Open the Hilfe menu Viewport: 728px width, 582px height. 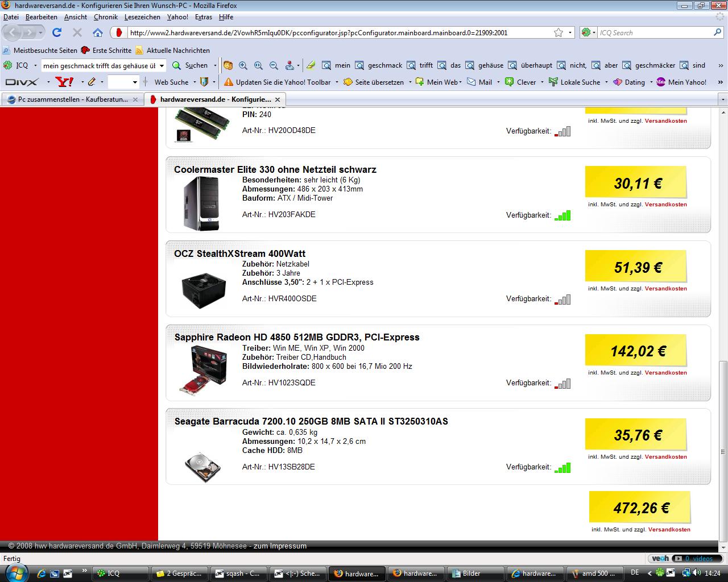(x=226, y=17)
